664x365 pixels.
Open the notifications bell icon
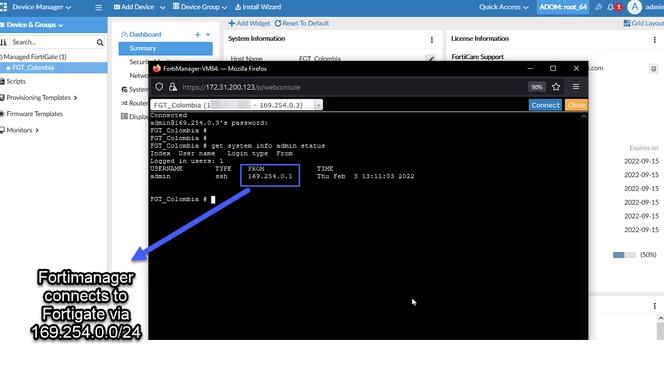coord(610,7)
